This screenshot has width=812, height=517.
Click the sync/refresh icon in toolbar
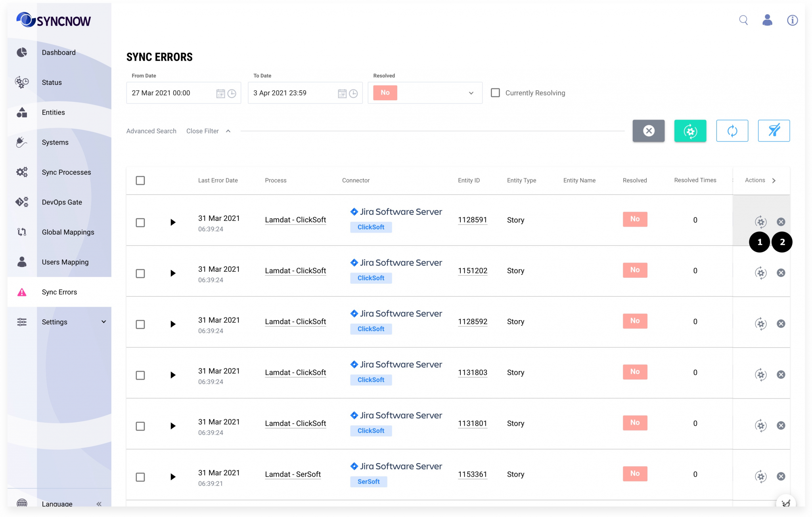click(732, 131)
